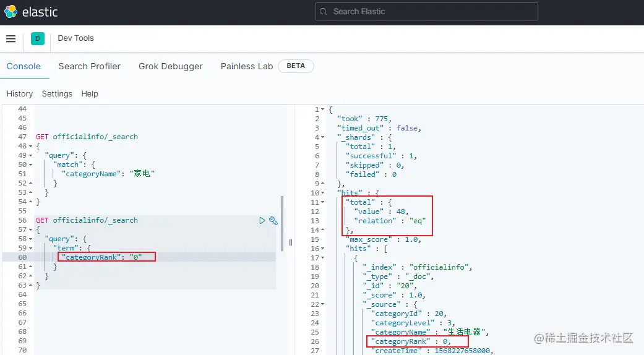644x355 pixels.
Task: Click the "categoryName" : "生活电器" response line
Action: coord(430,332)
